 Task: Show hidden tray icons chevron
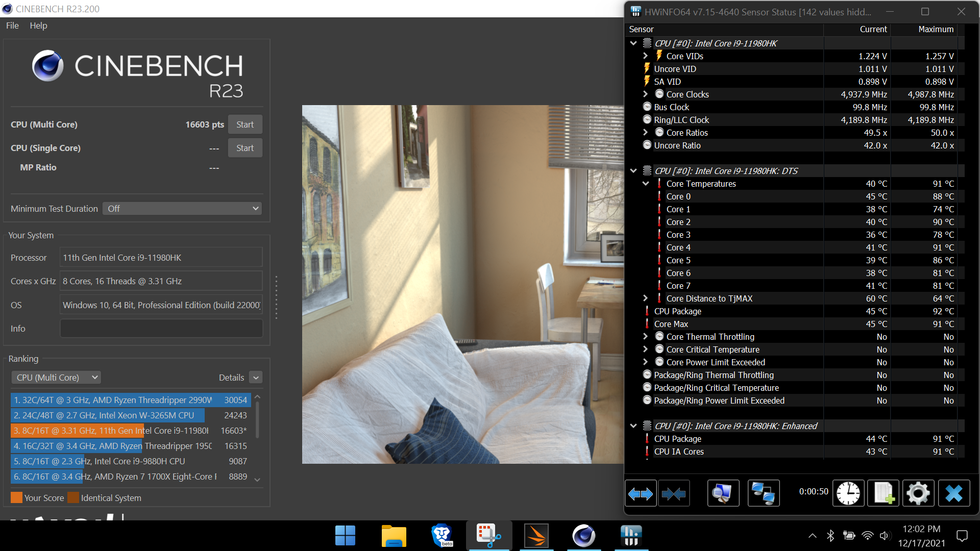812,536
